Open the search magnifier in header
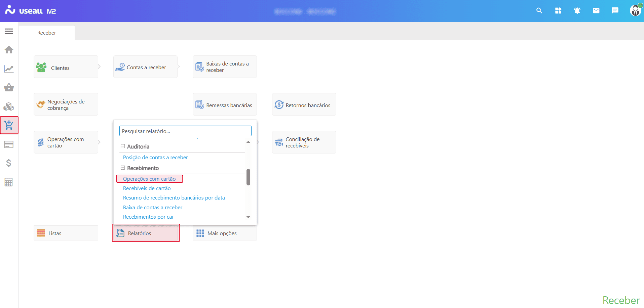The width and height of the screenshot is (644, 308). click(x=539, y=11)
